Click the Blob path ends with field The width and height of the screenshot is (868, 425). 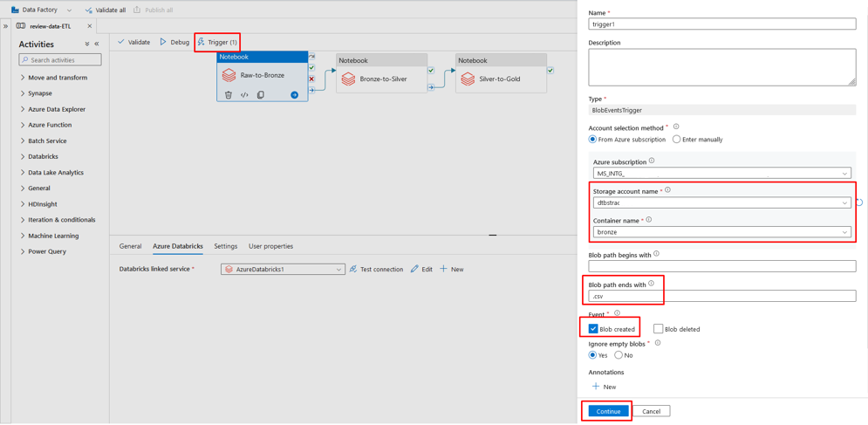[x=722, y=296]
